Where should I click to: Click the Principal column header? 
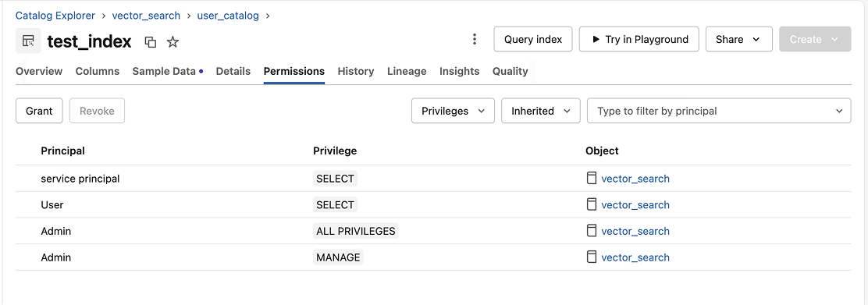point(62,151)
